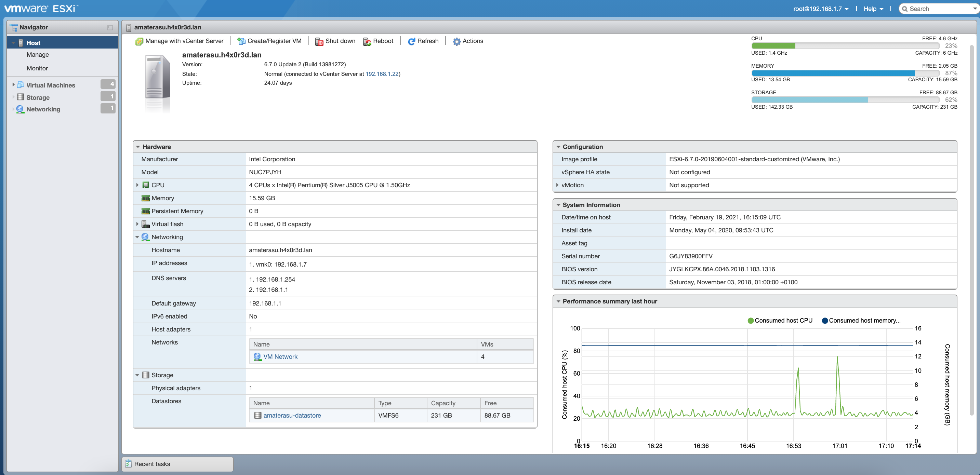Viewport: 980px width, 475px height.
Task: Open the vCenter 192.168.1.22 link
Action: coord(382,74)
